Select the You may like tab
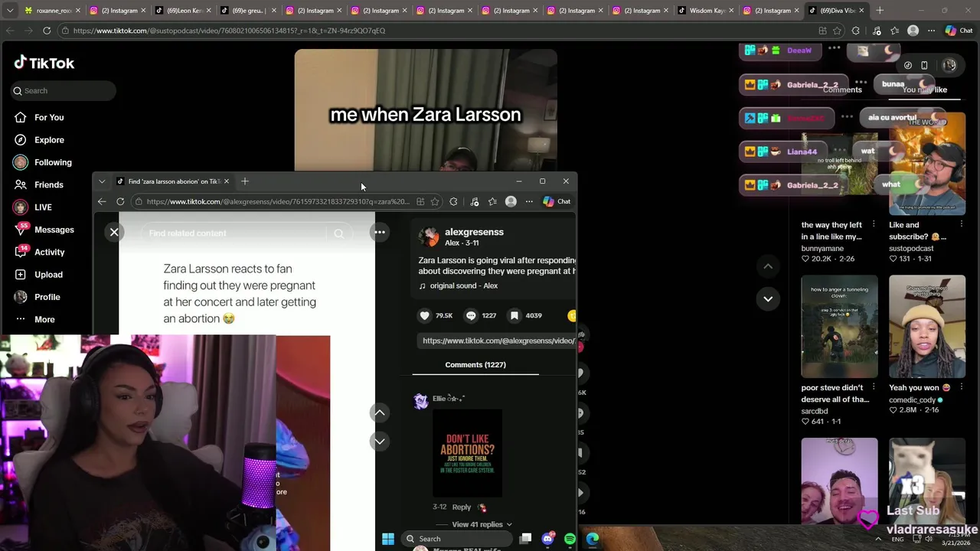This screenshot has width=980, height=551. (925, 90)
